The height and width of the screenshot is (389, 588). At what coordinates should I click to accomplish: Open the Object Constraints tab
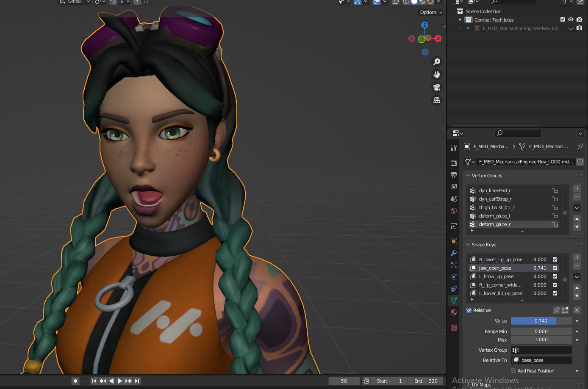(454, 289)
